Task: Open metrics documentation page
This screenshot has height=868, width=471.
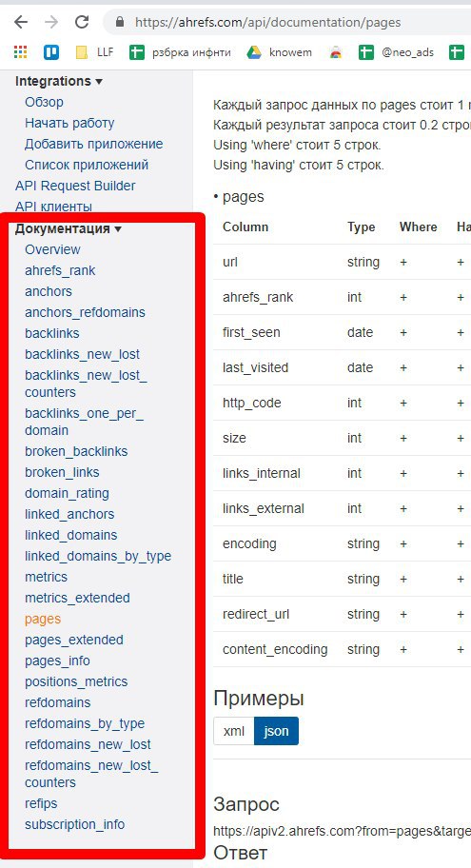Action: click(46, 577)
